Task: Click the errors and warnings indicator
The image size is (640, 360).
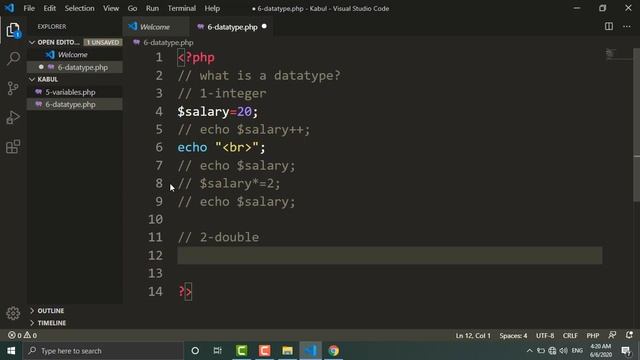Action: coord(22,335)
